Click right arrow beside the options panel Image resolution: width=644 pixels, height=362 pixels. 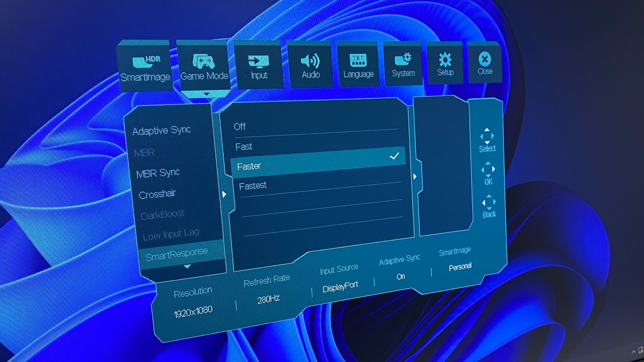click(x=415, y=176)
